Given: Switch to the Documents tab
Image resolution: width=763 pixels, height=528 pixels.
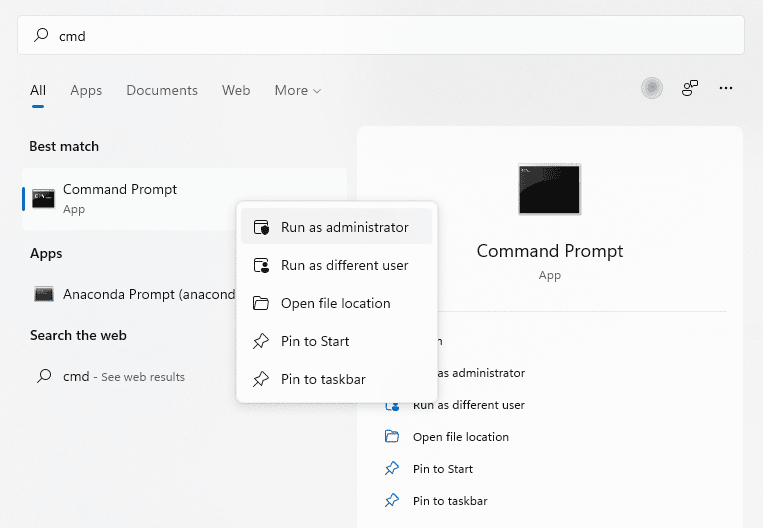Looking at the screenshot, I should pos(162,90).
